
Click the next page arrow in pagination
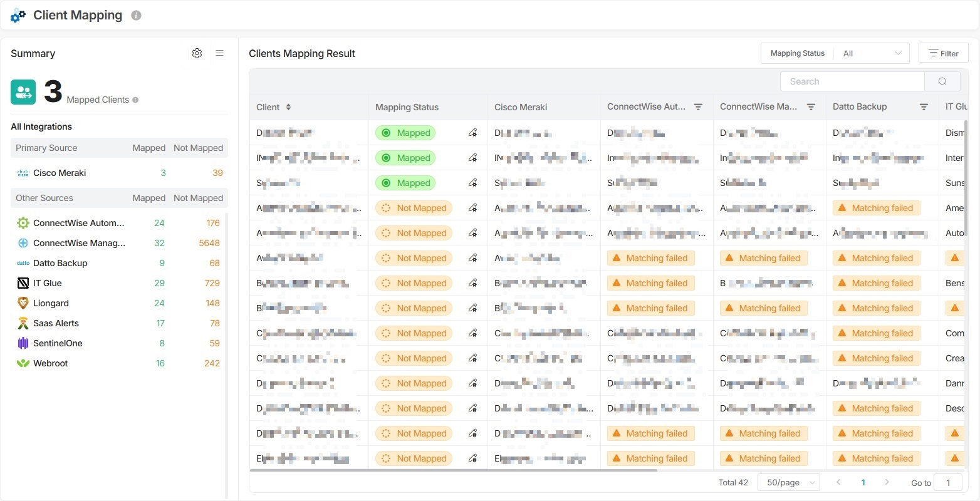[x=887, y=482]
